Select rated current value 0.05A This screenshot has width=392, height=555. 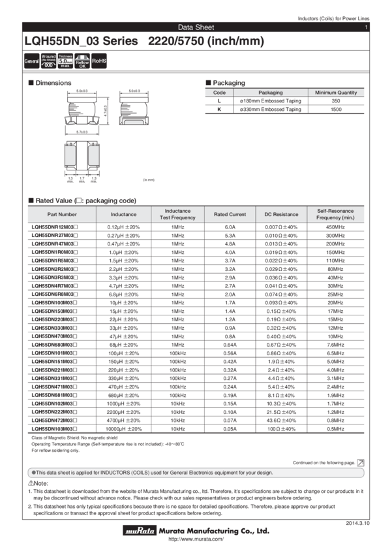tap(230, 429)
